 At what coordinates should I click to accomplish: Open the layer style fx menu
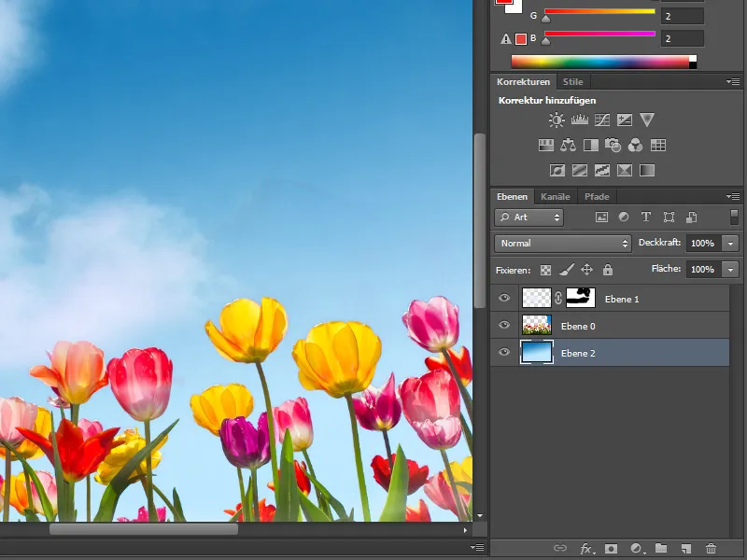tap(587, 549)
